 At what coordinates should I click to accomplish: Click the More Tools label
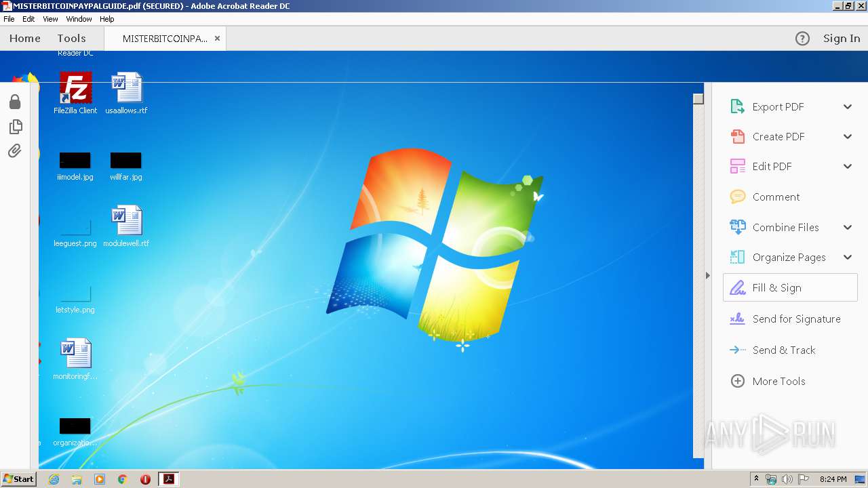779,381
